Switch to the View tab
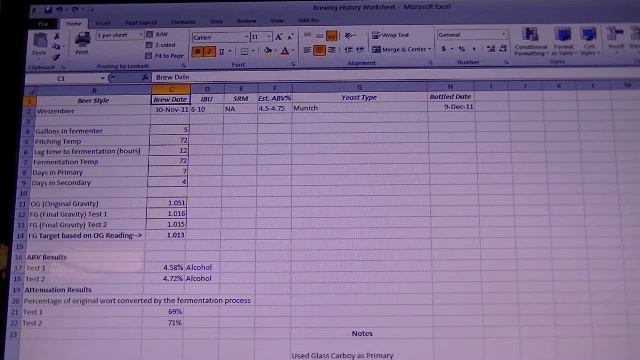This screenshot has height=360, width=640. pyautogui.click(x=277, y=20)
